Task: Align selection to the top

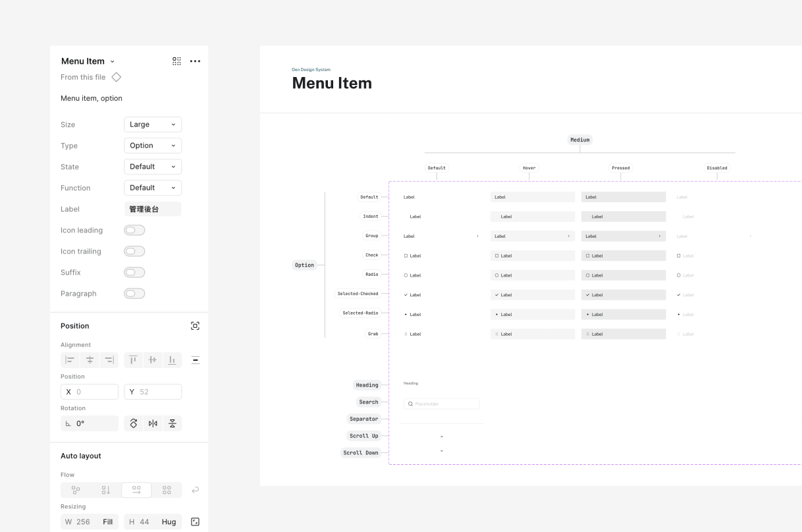Action: [x=134, y=359]
